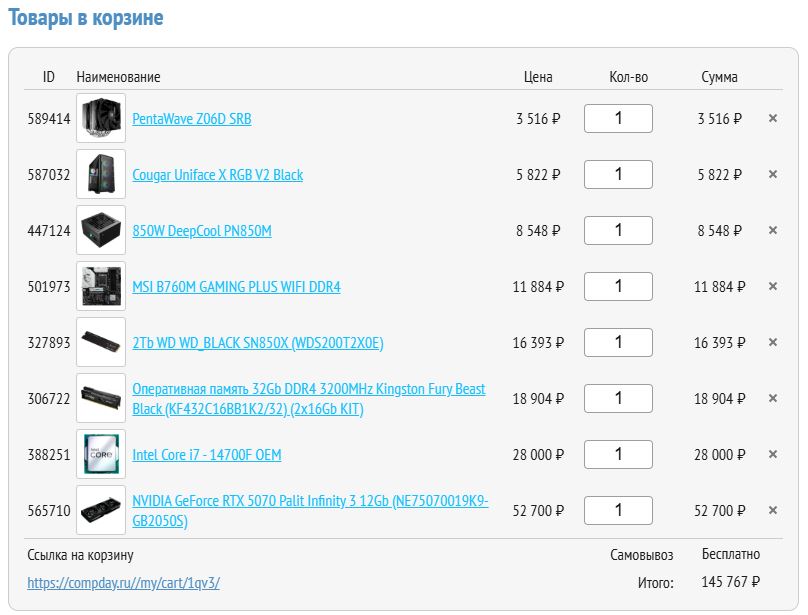Click quantity field for MSI B760M motherboard

pyautogui.click(x=618, y=287)
